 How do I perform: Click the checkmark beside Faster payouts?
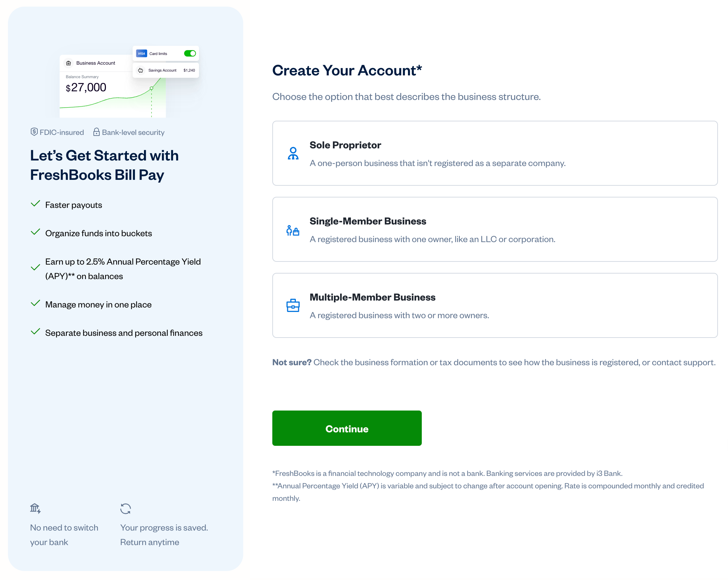[35, 204]
